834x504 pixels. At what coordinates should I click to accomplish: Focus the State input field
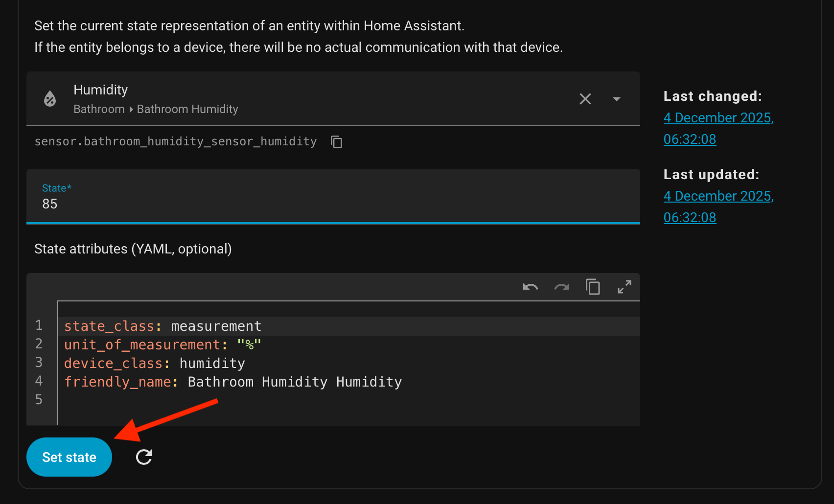pyautogui.click(x=333, y=197)
